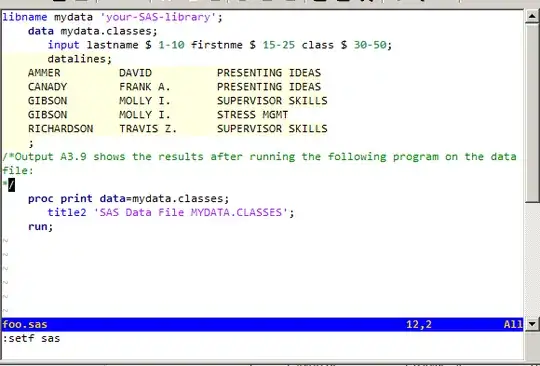Click the ':setf sas' command line
Screen dimensions: 540x366
(31, 338)
